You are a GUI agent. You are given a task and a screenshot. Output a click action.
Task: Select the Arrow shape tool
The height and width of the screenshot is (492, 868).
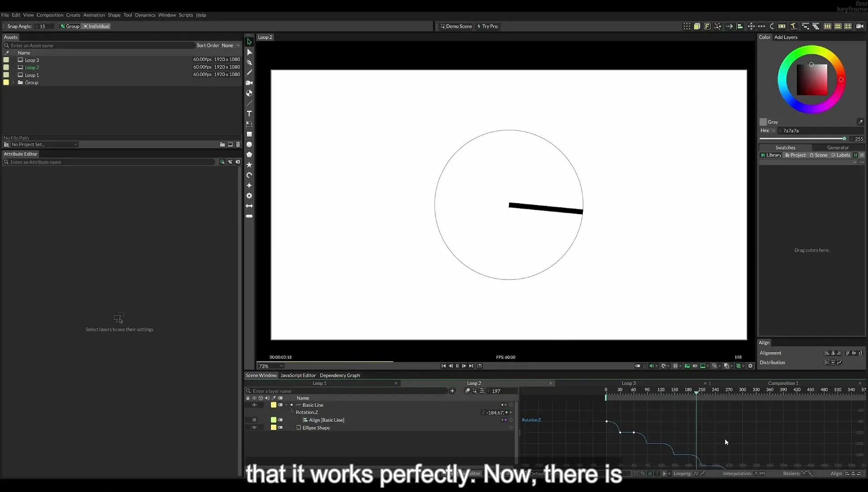point(249,206)
